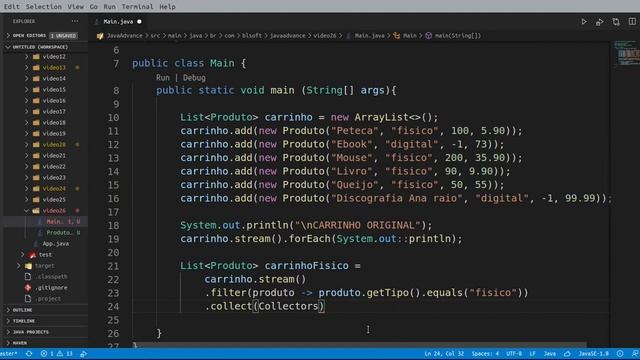Click the horizontal scrollbar under the editor
This screenshot has height=360, width=640.
click(x=359, y=345)
